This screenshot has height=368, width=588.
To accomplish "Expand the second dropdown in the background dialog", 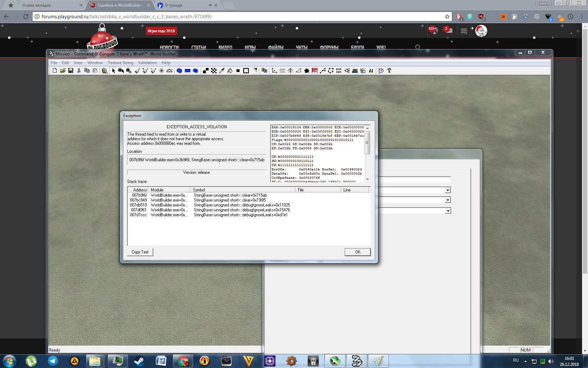I will tap(448, 200).
